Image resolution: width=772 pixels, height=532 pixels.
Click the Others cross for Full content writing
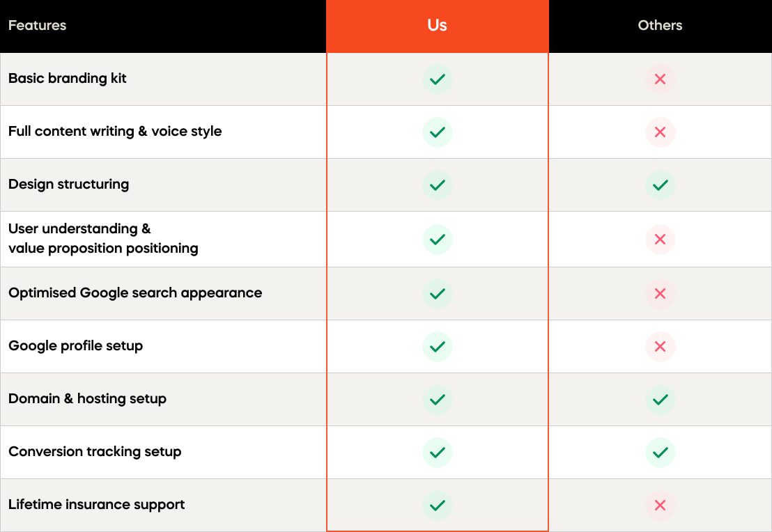coord(660,132)
